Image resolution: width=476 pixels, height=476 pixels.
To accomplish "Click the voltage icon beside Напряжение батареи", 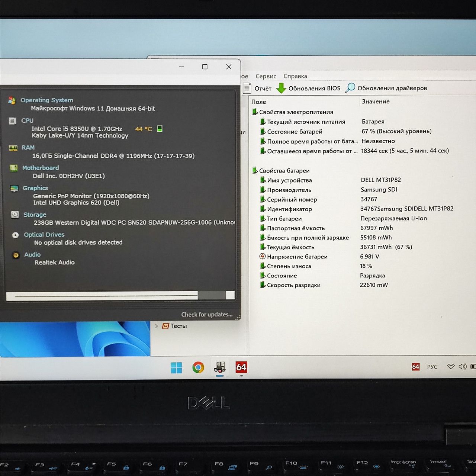I will click(x=263, y=256).
